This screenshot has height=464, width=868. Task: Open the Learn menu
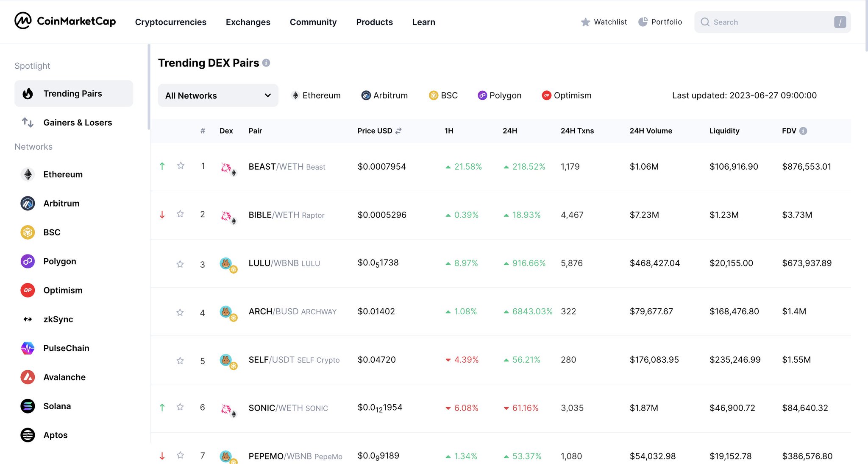click(x=424, y=22)
